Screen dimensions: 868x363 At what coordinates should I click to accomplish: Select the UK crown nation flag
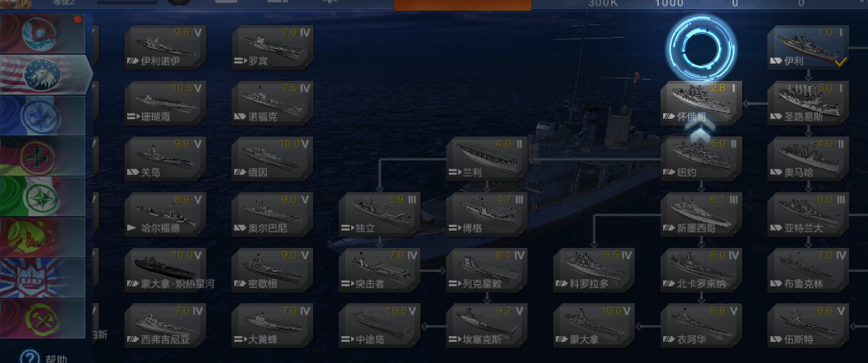click(43, 278)
